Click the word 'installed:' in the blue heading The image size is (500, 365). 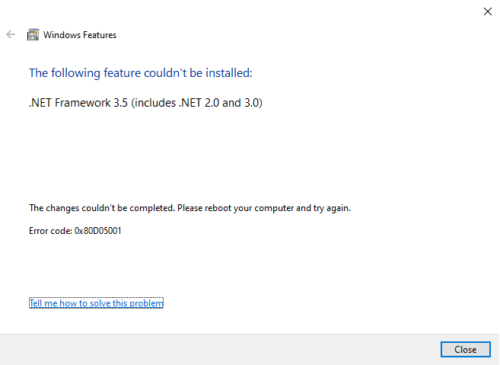[x=229, y=73]
